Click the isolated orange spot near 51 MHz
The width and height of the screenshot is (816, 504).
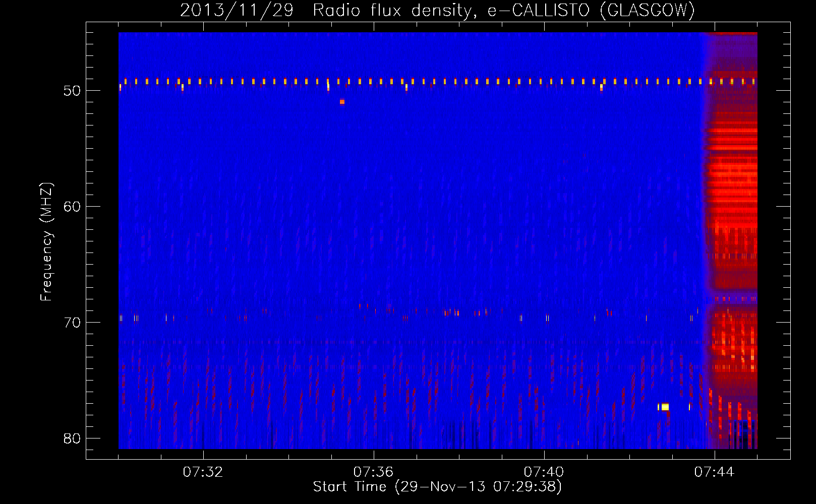tap(342, 102)
